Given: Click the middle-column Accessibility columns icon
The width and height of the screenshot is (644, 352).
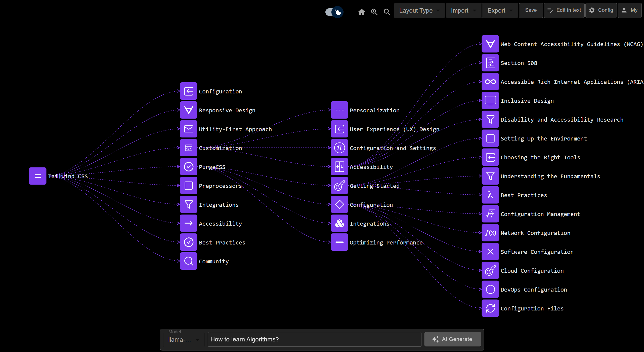Looking at the screenshot, I should click(339, 167).
